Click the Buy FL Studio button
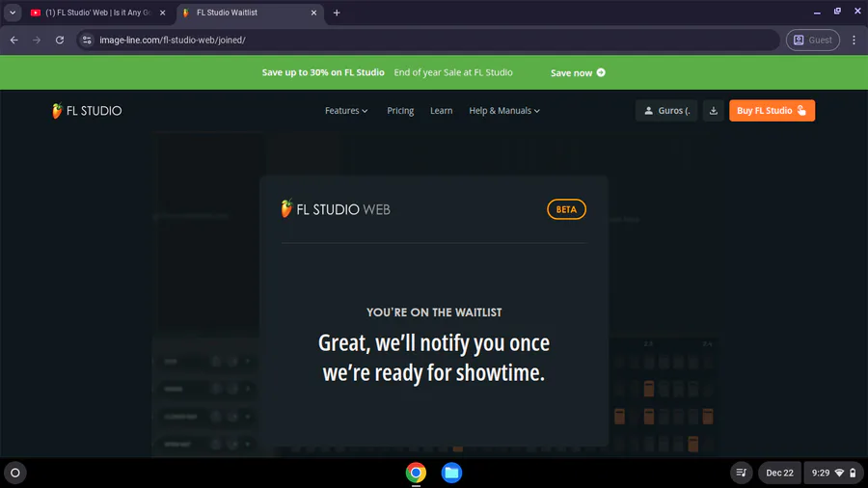 coord(772,111)
